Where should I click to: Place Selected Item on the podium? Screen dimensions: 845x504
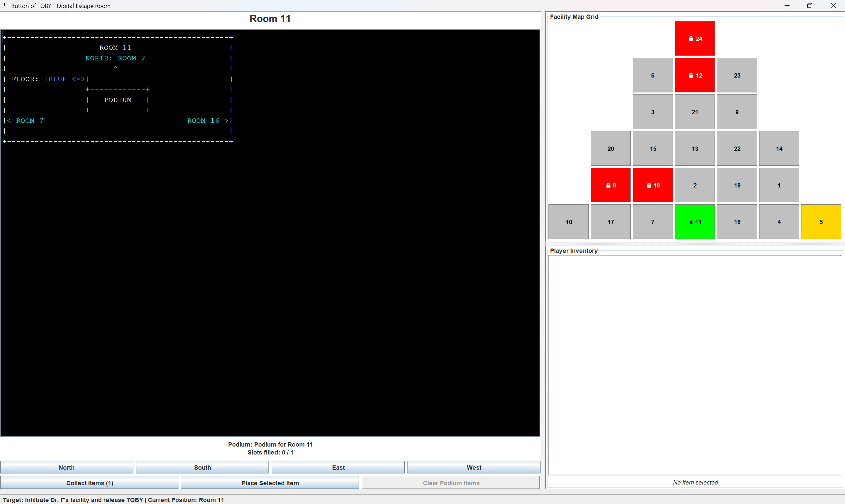tap(270, 483)
